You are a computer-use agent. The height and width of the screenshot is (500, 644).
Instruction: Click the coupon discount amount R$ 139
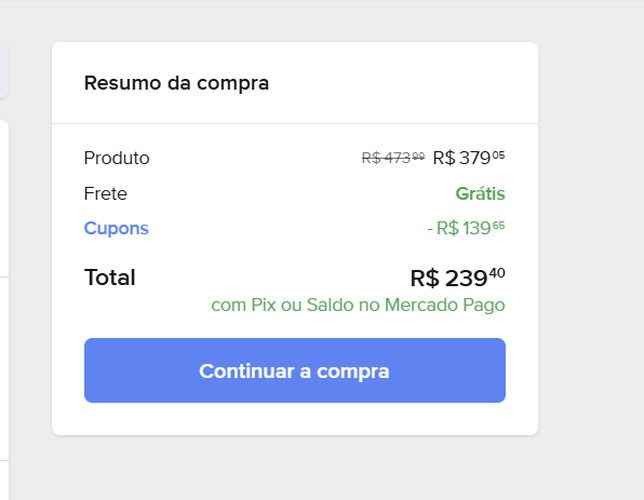(x=461, y=229)
